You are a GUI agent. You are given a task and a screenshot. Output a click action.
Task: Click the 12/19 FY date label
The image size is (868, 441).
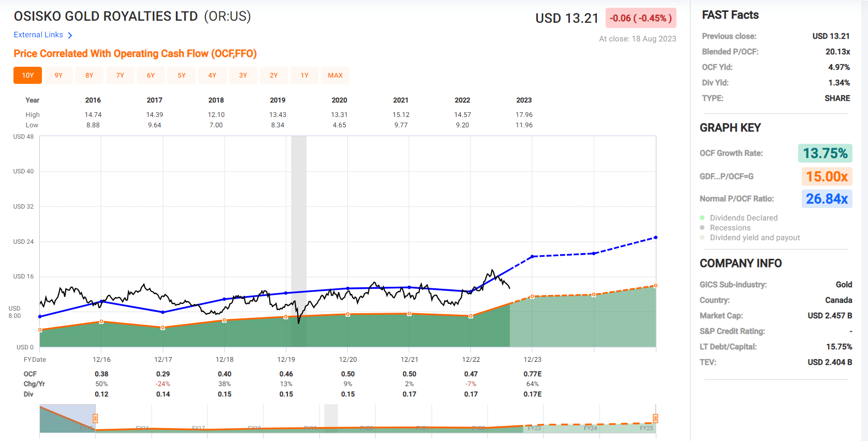pos(286,359)
